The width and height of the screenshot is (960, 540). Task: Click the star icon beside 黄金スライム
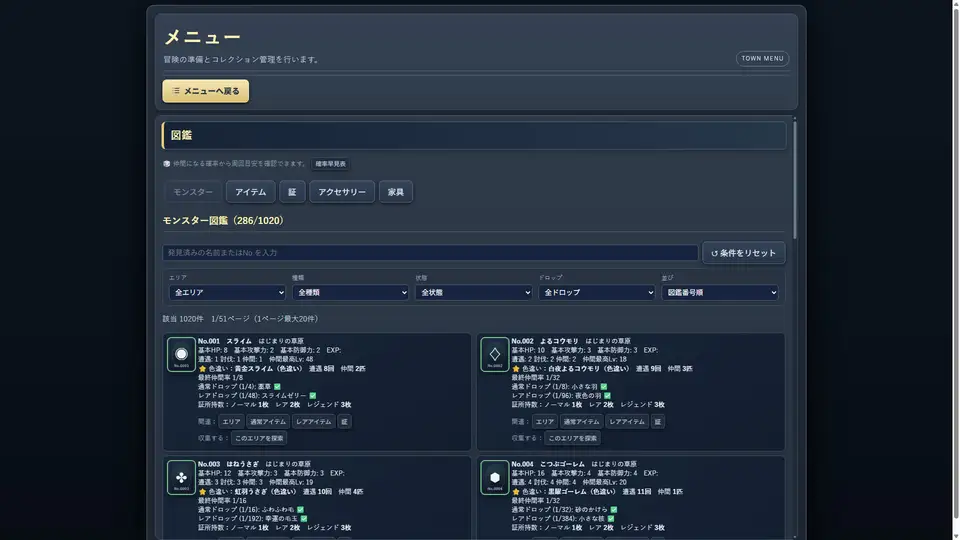[x=202, y=369]
